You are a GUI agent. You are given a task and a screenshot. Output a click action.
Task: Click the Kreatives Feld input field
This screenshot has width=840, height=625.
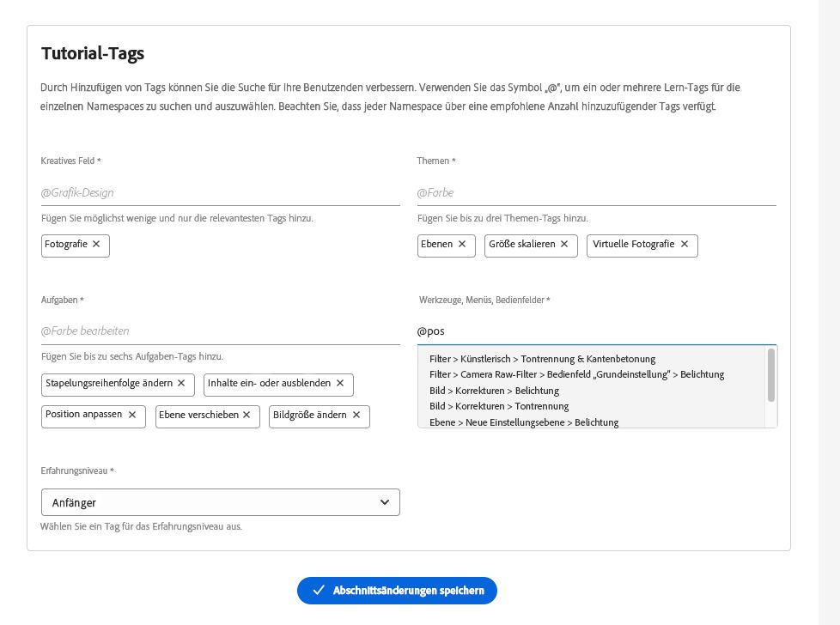[x=220, y=192]
